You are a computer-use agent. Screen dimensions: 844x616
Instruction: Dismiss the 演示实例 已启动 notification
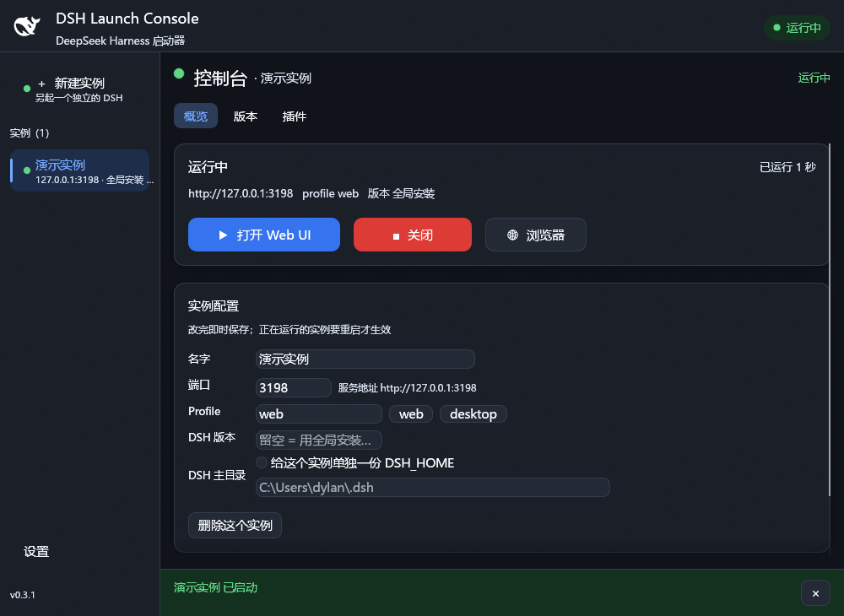pyautogui.click(x=815, y=593)
